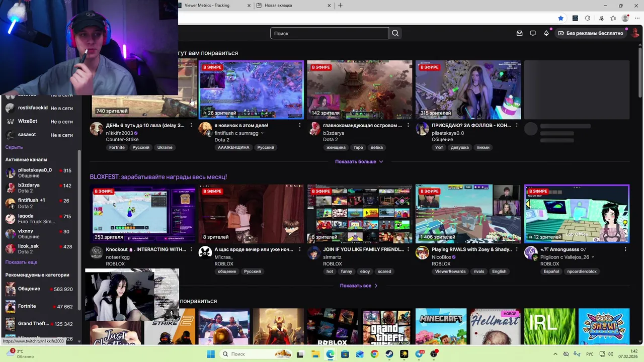
Task: Open the offline channel WizeBot in sidebar
Action: (x=40, y=121)
